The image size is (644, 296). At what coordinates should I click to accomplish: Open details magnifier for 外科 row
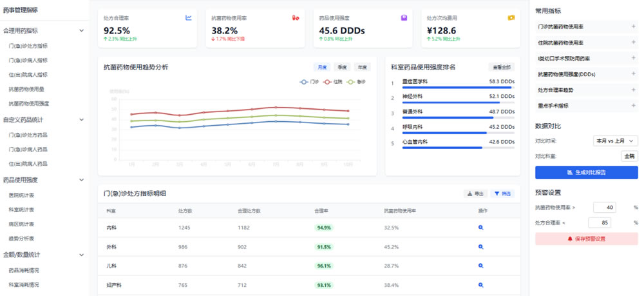pyautogui.click(x=481, y=246)
